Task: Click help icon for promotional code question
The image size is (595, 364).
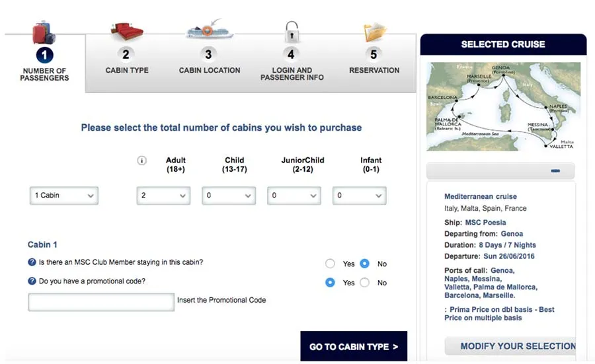Action: [32, 281]
